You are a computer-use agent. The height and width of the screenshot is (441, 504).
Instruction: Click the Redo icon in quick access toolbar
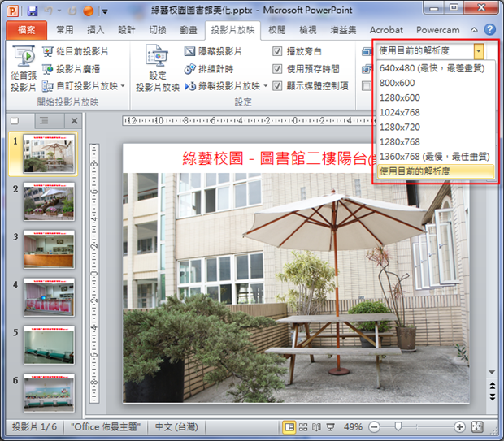pos(72,11)
